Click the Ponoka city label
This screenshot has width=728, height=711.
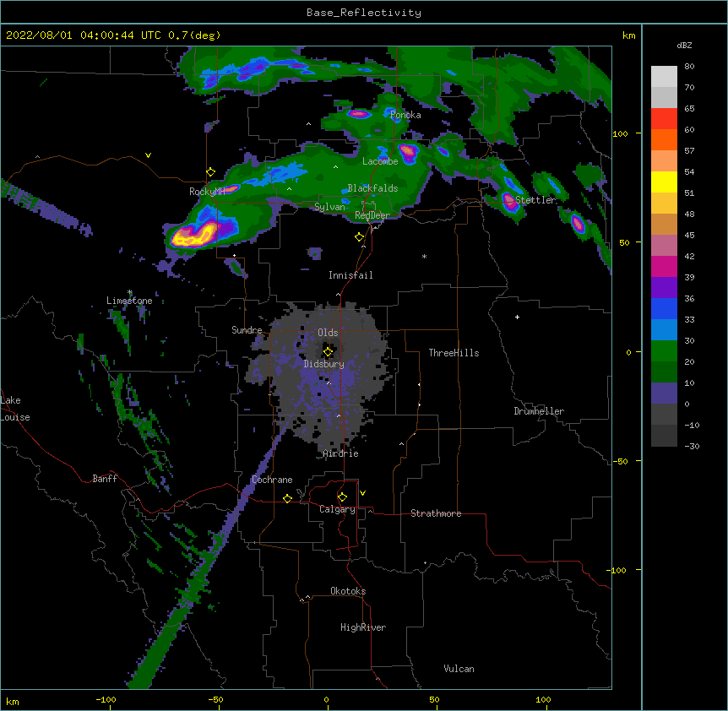[405, 115]
